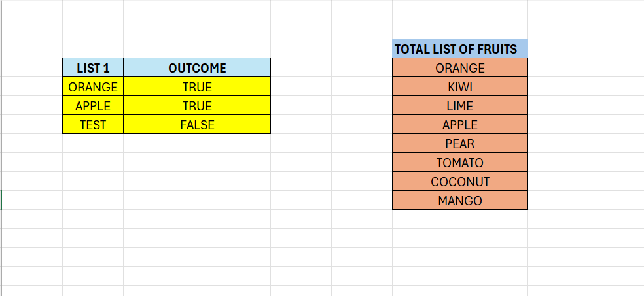This screenshot has height=296, width=644.
Task: Select the TEST cell
Action: pos(93,125)
